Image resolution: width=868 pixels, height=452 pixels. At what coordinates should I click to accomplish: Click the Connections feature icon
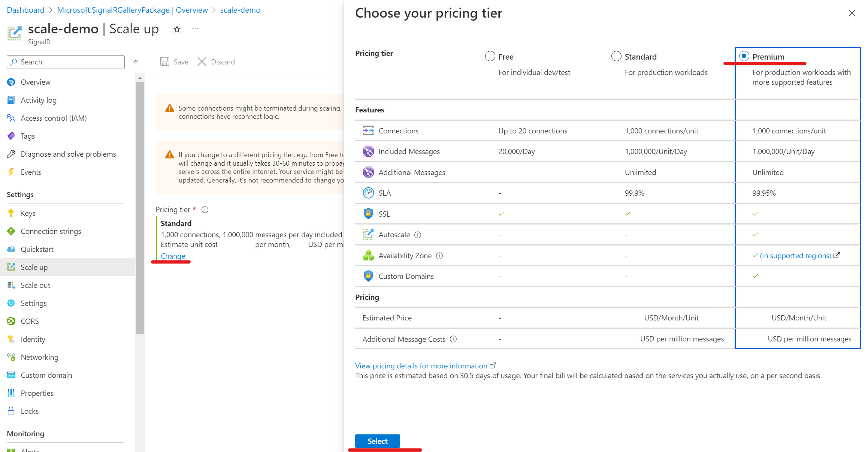(368, 130)
